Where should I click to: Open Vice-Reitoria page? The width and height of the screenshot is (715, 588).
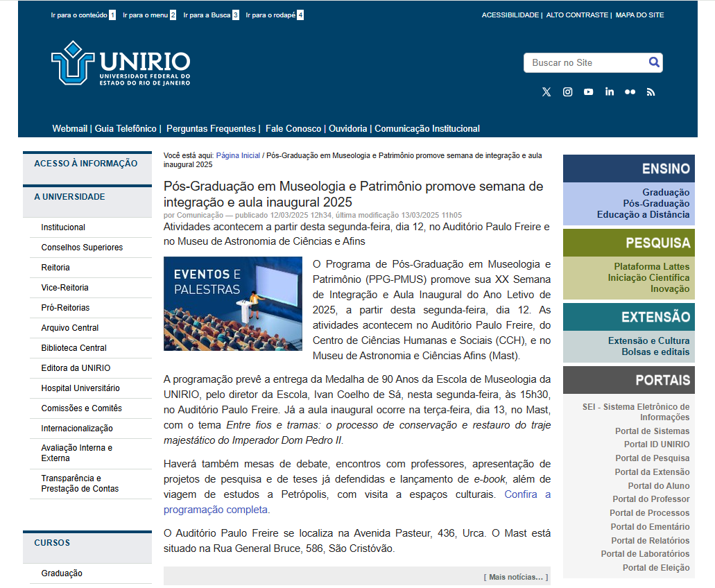[64, 287]
